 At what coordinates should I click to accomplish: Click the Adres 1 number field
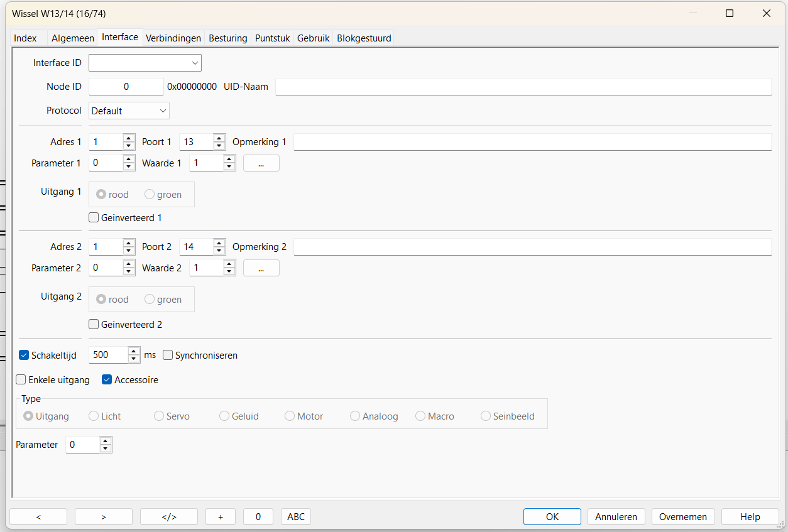tap(106, 142)
